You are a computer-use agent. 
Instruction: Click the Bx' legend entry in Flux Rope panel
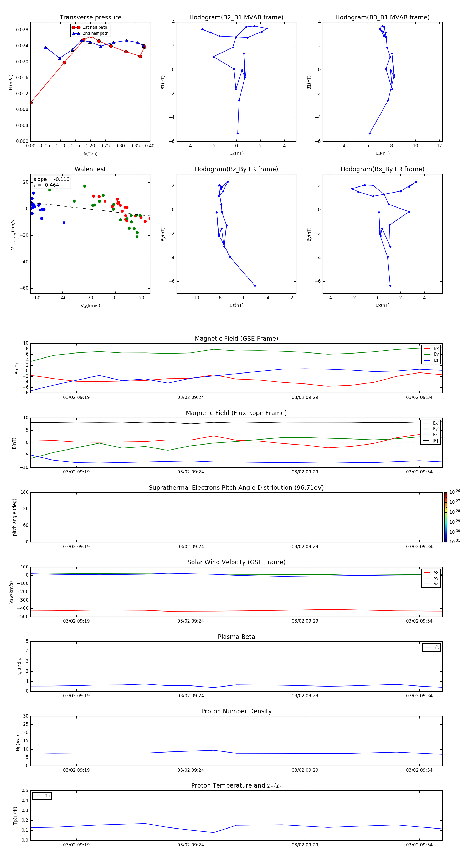[431, 423]
